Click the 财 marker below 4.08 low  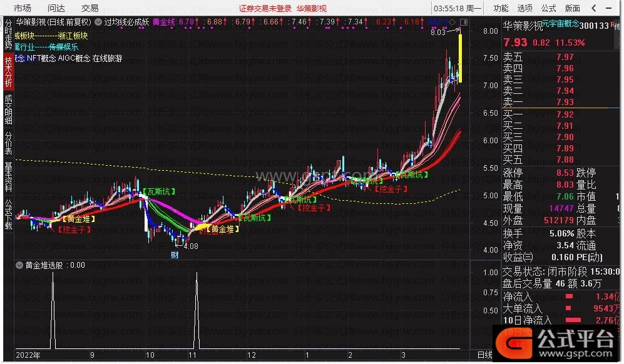click(175, 255)
